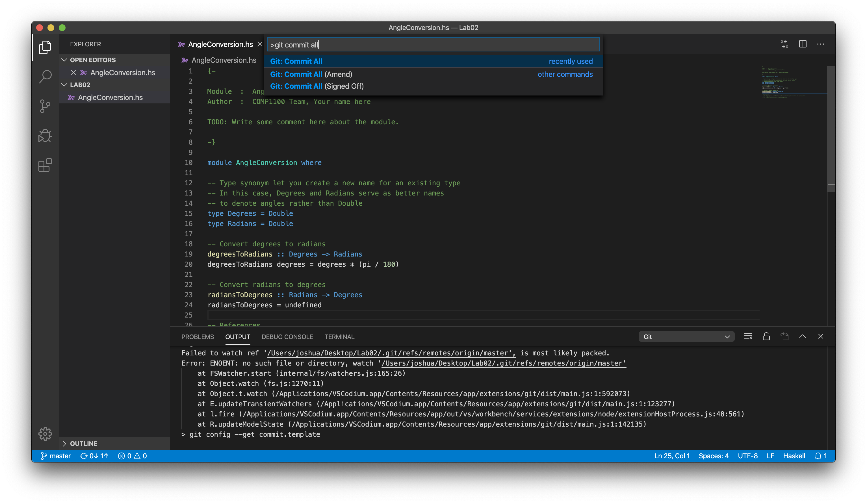
Task: Clear the Output panel with the clear icon
Action: click(748, 336)
